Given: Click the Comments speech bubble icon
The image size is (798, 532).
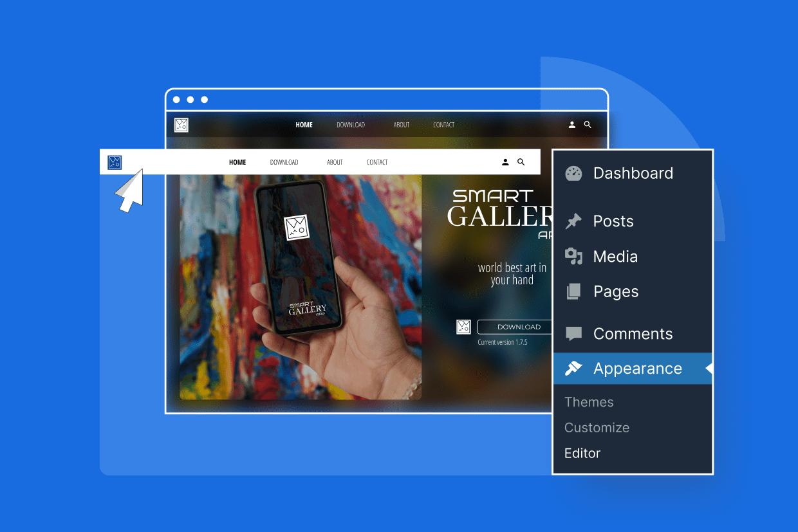Looking at the screenshot, I should [x=573, y=334].
